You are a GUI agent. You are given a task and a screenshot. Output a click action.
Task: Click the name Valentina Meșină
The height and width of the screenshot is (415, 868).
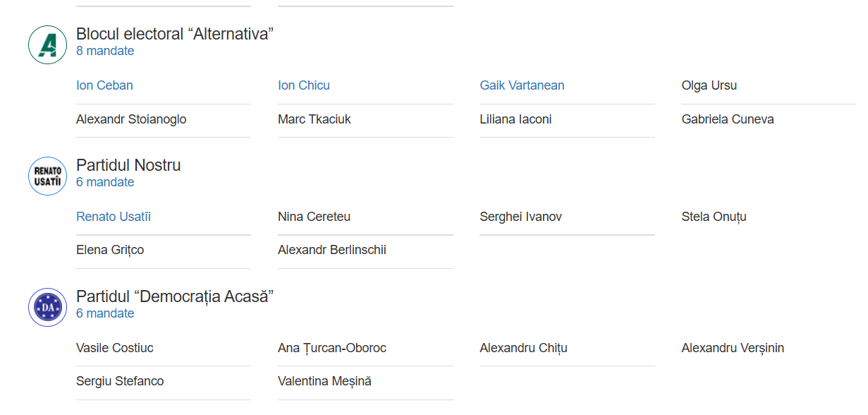click(x=324, y=381)
